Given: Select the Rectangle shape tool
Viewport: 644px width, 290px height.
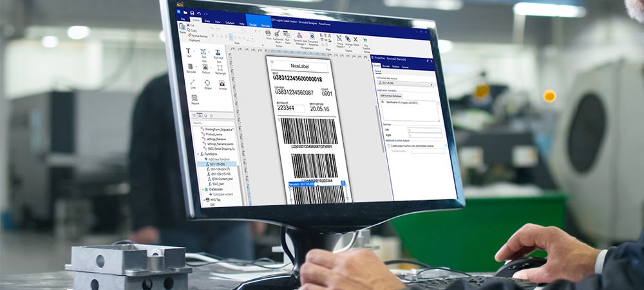Looking at the screenshot, I should pos(220,69).
